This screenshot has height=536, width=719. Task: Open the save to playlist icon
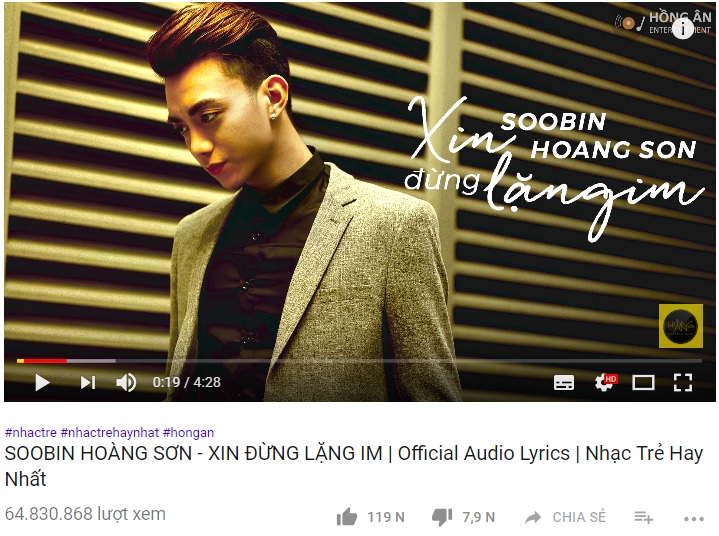tap(643, 518)
